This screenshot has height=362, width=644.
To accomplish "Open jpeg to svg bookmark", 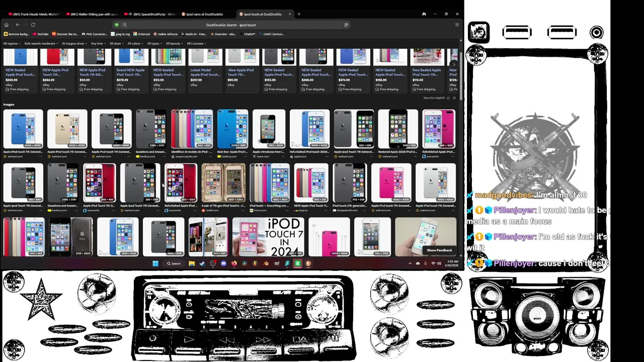I will [x=120, y=34].
